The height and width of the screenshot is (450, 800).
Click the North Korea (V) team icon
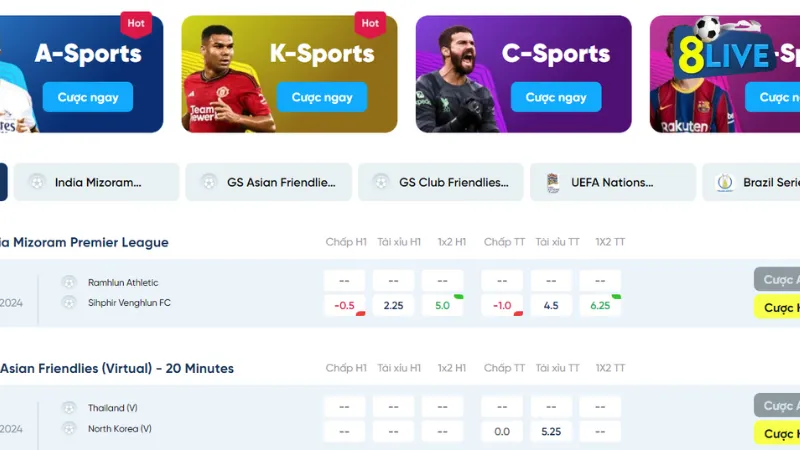point(69,428)
